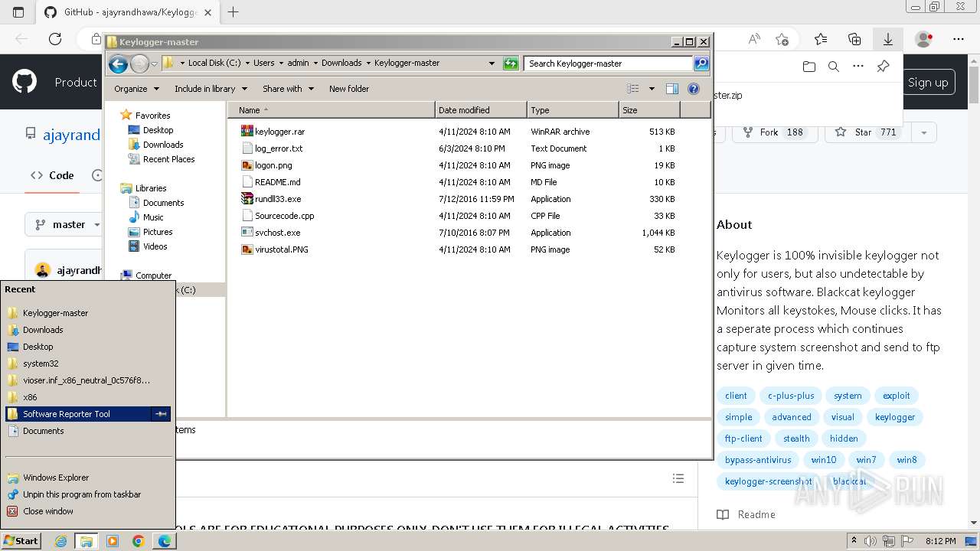Open Windows Media Player from taskbar
Viewport: 980px width, 551px height.
click(113, 541)
